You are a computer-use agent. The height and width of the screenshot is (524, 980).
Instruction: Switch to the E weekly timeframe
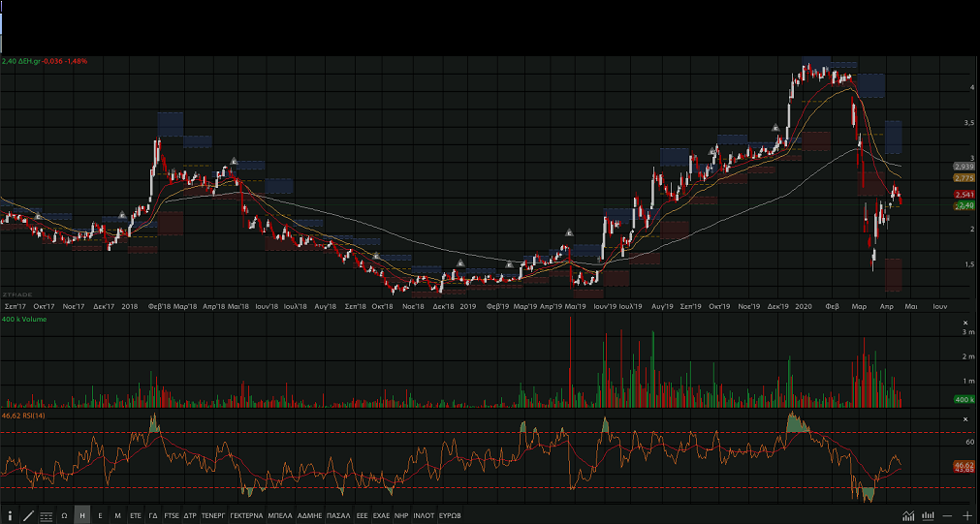(100, 515)
